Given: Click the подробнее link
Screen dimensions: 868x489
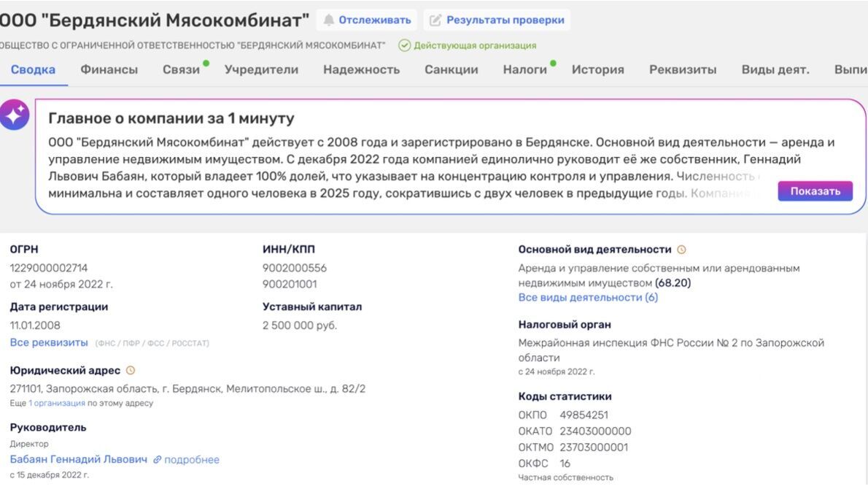Looking at the screenshot, I should (x=192, y=460).
